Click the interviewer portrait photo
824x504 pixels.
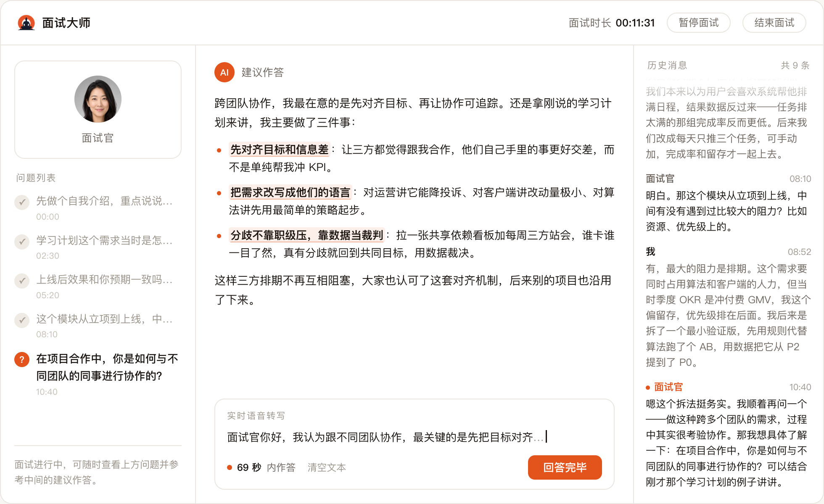click(98, 99)
